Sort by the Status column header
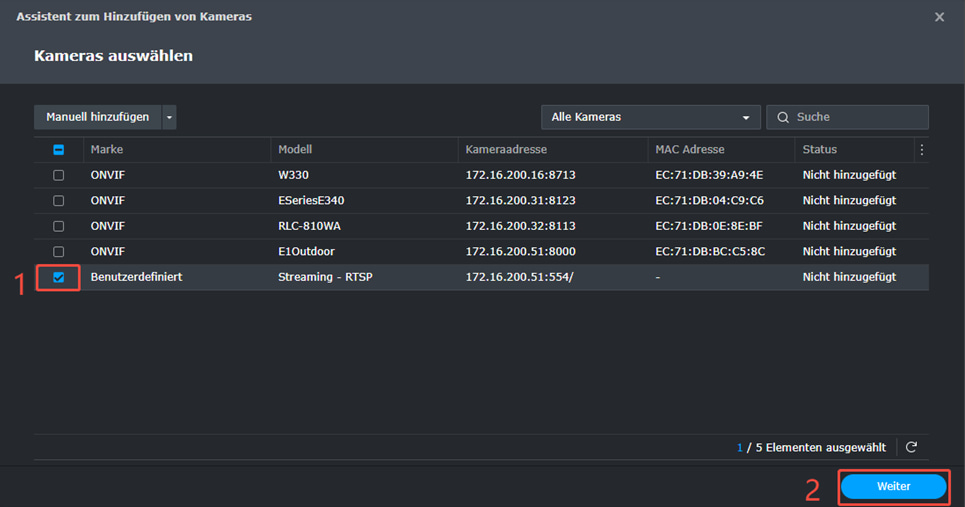The width and height of the screenshot is (965, 507). (820, 150)
